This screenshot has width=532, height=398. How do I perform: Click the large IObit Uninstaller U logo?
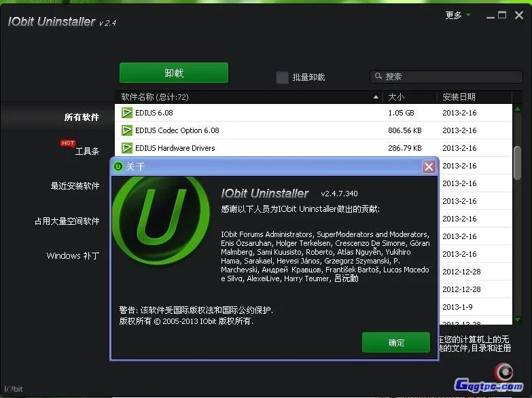pyautogui.click(x=160, y=221)
